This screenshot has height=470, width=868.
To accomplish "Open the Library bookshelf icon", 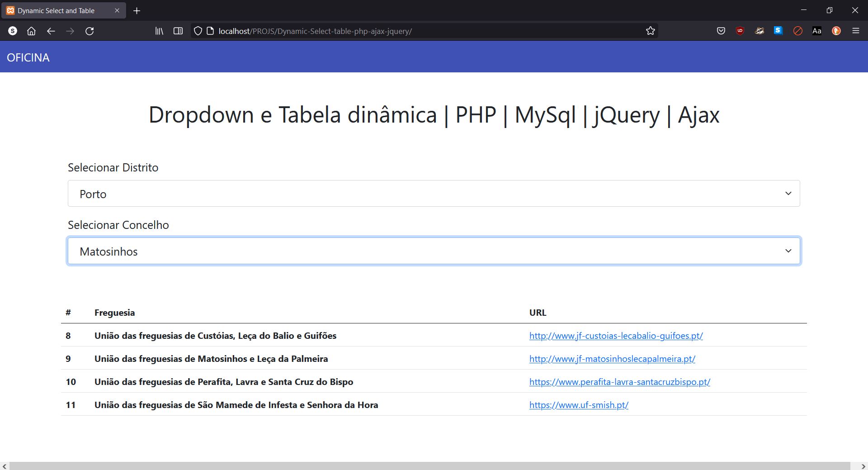I will point(159,31).
